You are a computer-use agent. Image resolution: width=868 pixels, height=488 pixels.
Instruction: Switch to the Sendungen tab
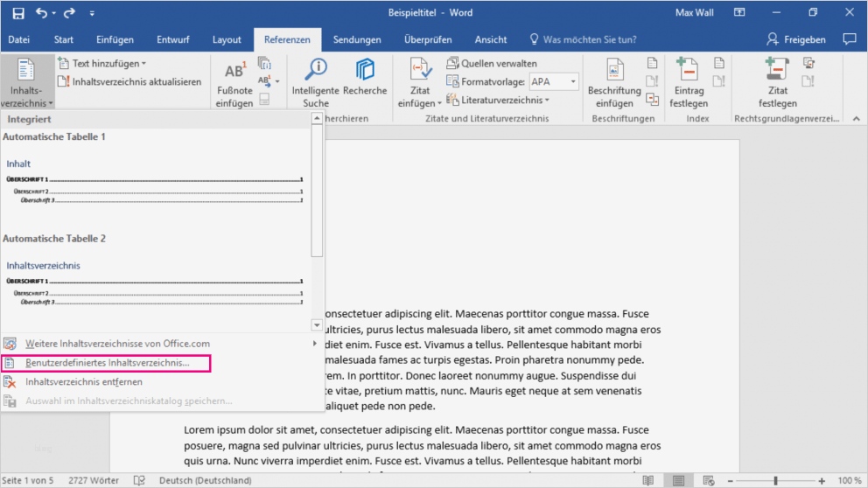click(357, 39)
